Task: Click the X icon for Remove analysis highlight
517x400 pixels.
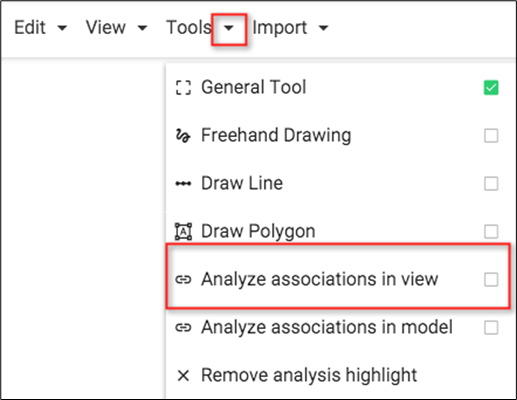Action: coord(183,375)
